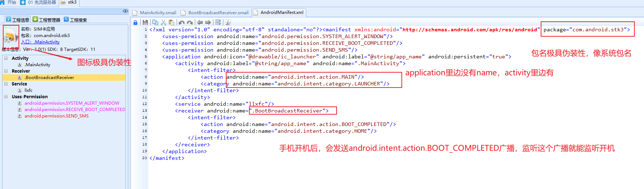The height and width of the screenshot is (189, 644).
Task: Collapse the Activity tree node
Action: (x=6, y=58)
